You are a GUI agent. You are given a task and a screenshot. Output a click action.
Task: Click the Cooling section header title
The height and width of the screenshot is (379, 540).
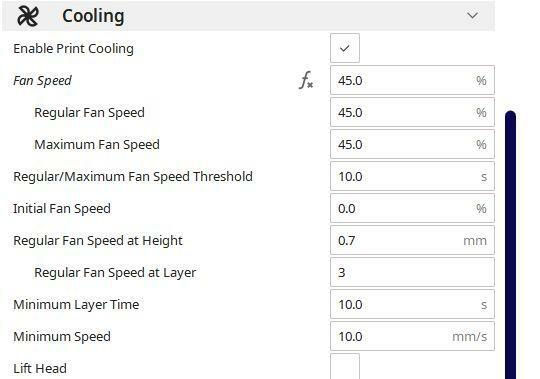93,16
